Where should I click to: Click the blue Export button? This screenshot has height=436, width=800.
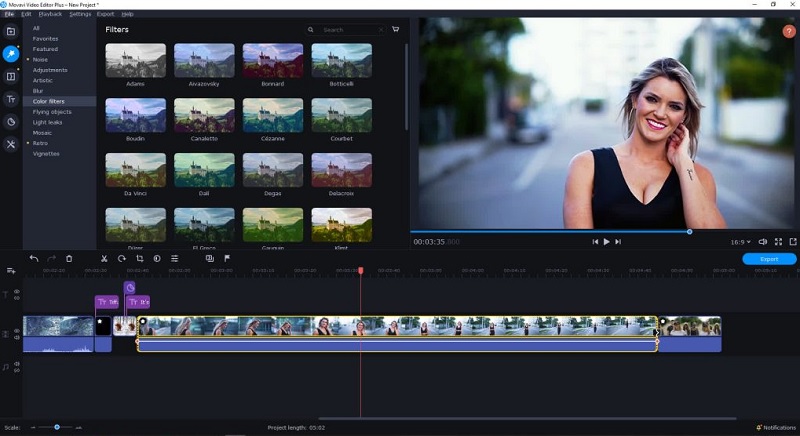point(769,259)
